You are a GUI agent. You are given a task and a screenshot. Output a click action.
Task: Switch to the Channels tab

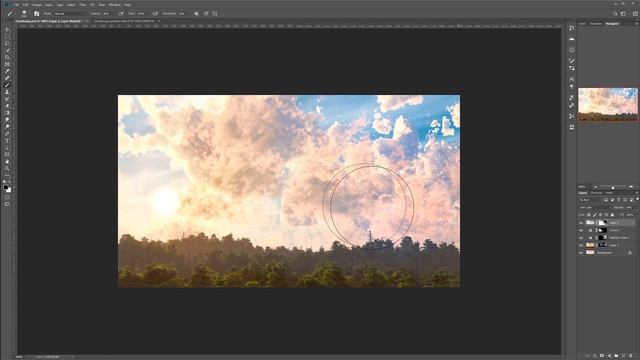tap(596, 193)
